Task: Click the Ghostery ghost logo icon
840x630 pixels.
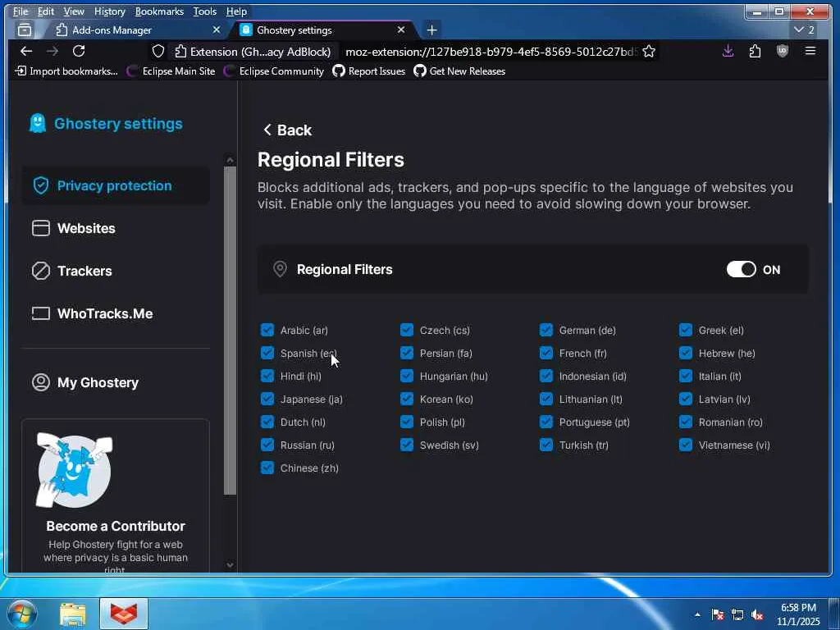Action: click(x=38, y=123)
